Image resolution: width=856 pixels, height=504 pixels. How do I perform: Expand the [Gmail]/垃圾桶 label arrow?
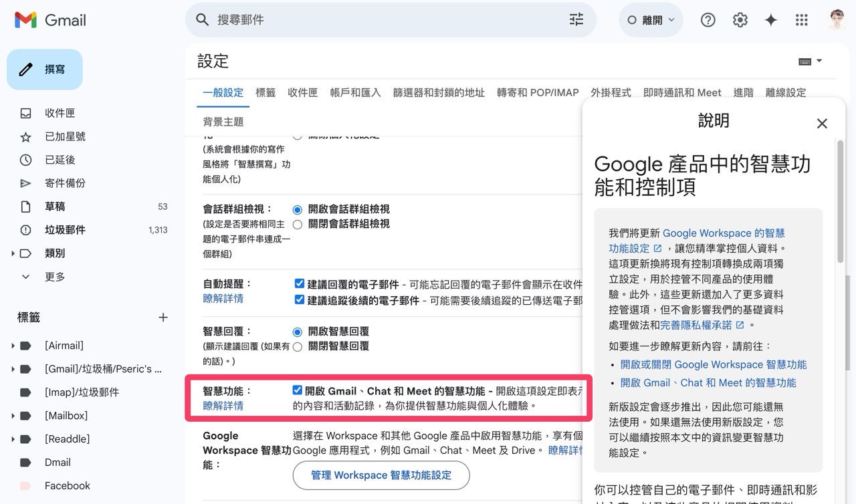coord(13,369)
